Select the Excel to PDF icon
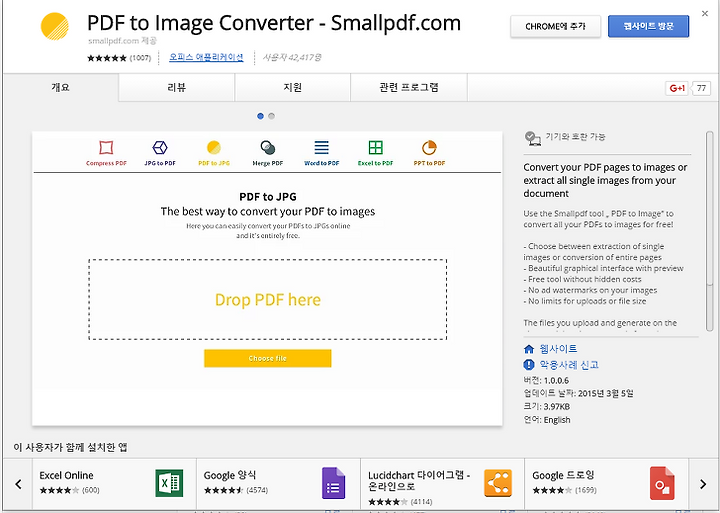Image resolution: width=720 pixels, height=513 pixels. (376, 147)
